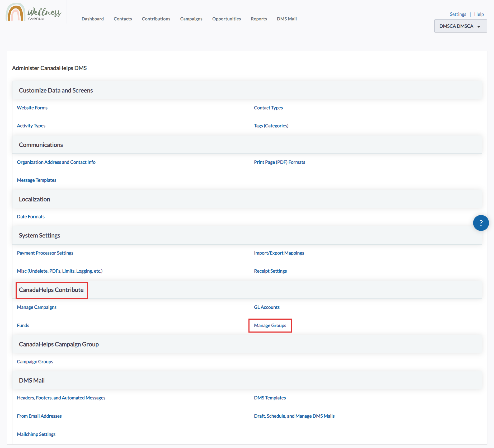Open Misc (Undelete, PDFs, Limits, Logging) settings
494x448 pixels.
60,271
